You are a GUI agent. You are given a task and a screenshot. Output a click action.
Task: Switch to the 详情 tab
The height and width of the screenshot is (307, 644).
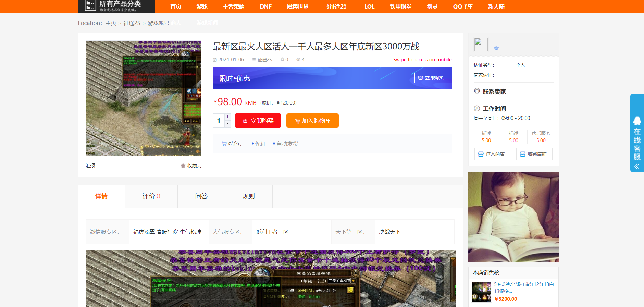tap(101, 196)
